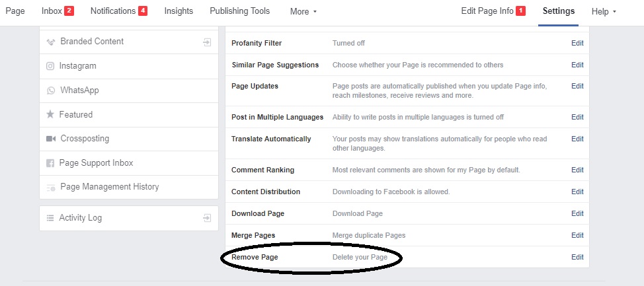
Task: Edit the Merge Pages setting
Action: point(577,236)
